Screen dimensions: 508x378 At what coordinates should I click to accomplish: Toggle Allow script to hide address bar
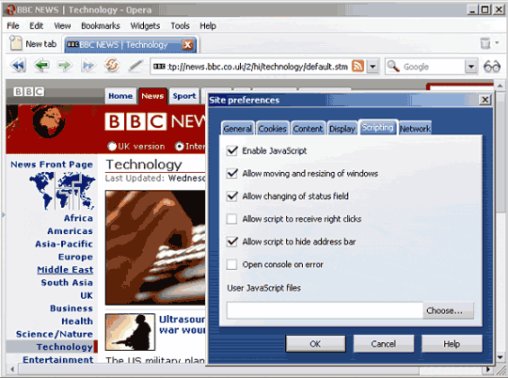(232, 242)
